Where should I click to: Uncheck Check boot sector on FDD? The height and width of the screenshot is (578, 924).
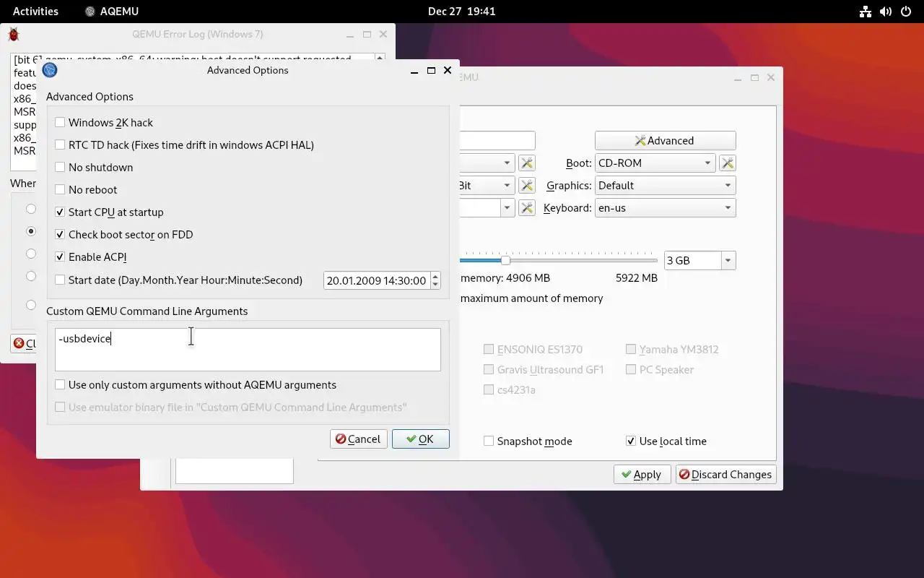(x=60, y=235)
